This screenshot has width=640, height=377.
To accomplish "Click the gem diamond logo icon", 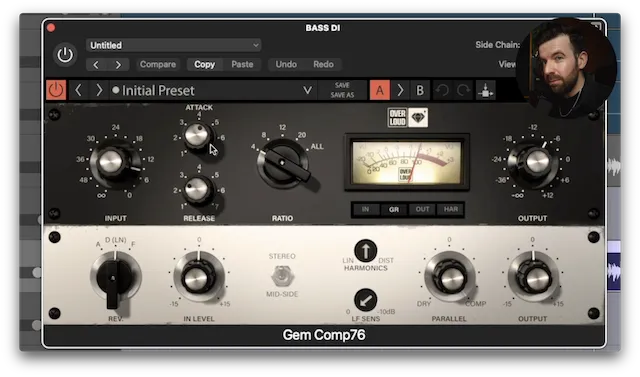I will pos(418,118).
